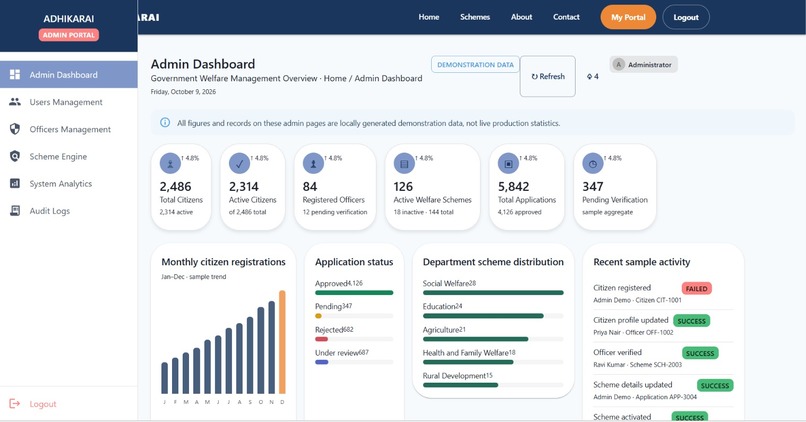Click the Approved progress bar
Image resolution: width=806 pixels, height=422 pixels.
point(354,292)
